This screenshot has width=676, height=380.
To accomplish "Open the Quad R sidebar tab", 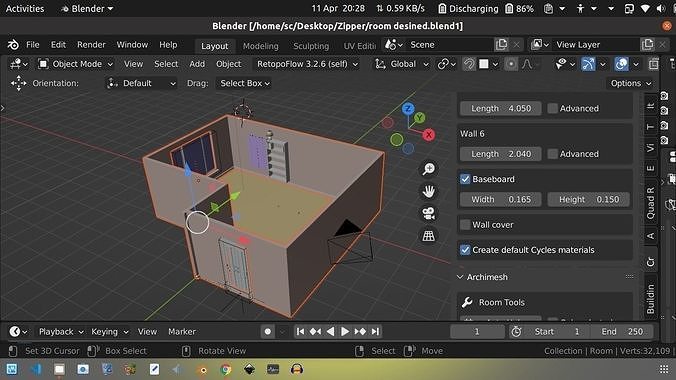I will pos(650,203).
